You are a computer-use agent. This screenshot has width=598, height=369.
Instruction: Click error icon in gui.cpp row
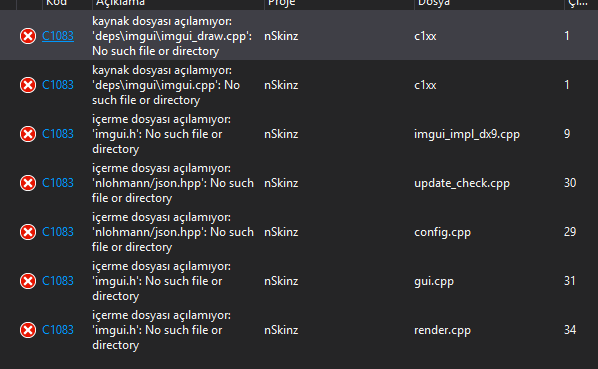28,281
